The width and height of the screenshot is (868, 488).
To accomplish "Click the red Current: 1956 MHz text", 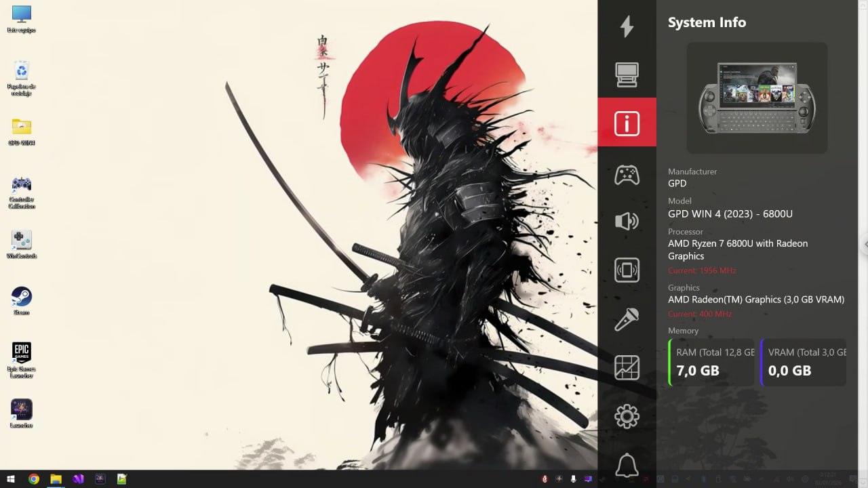I will tap(702, 270).
